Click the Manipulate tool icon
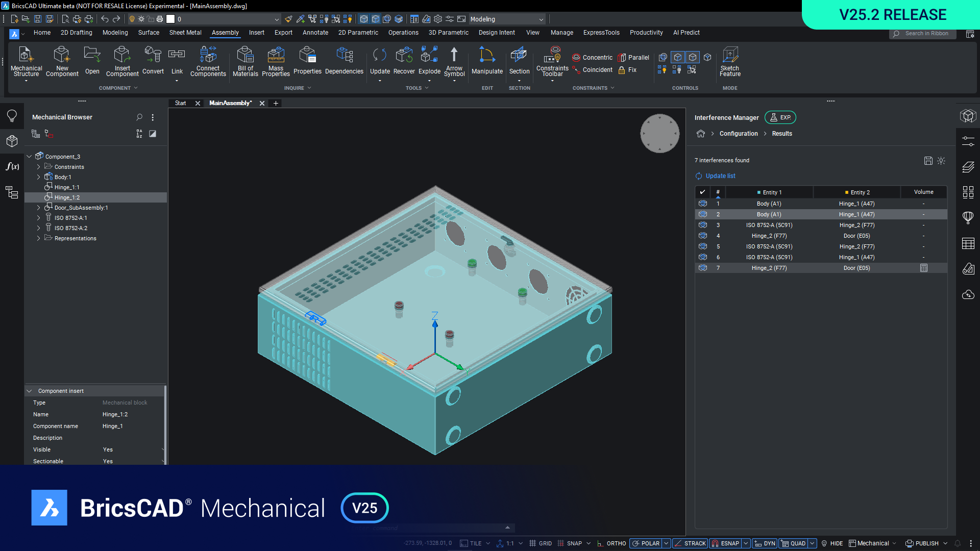Viewport: 980px width, 551px height. point(486,55)
